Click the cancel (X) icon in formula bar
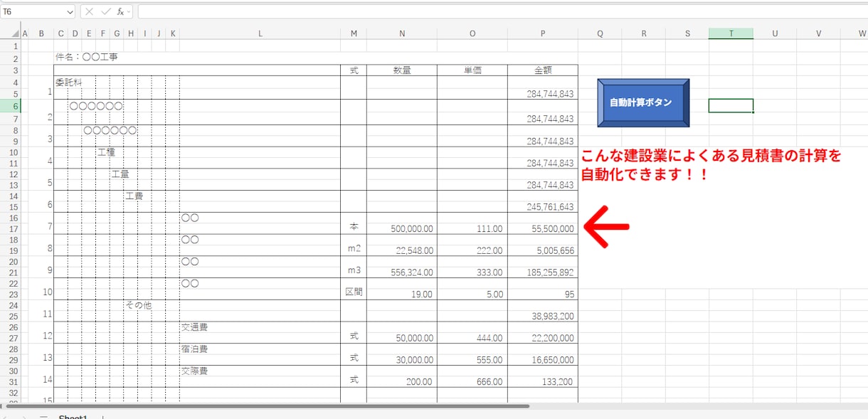Screen dimensions: 868x419 point(89,11)
